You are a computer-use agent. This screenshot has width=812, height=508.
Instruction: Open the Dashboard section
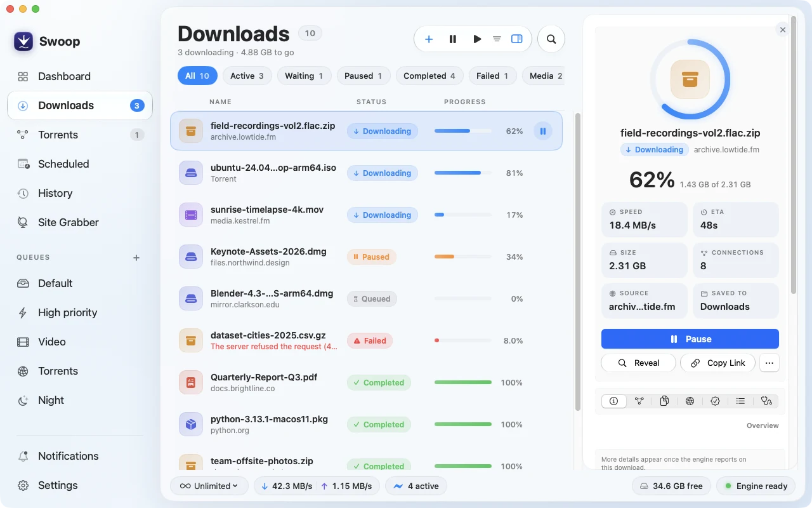80,76
